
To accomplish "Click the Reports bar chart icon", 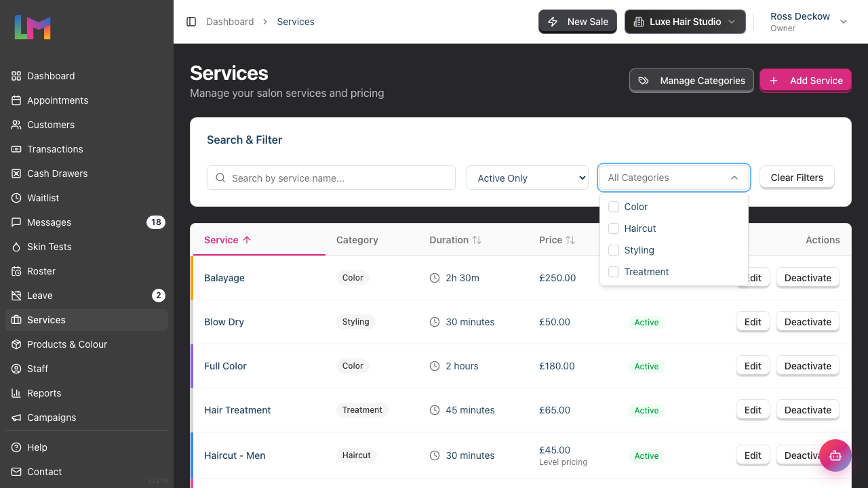I will click(16, 393).
